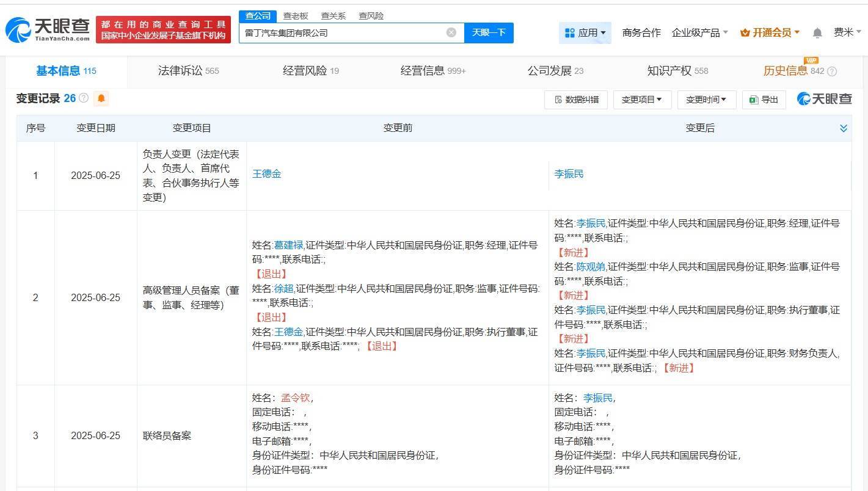Open 葛建禄 person link
The height and width of the screenshot is (491, 868).
[288, 245]
